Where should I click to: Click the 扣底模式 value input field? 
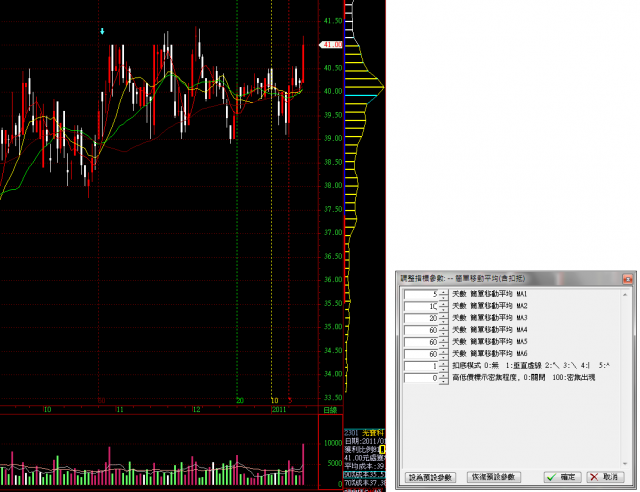click(422, 366)
